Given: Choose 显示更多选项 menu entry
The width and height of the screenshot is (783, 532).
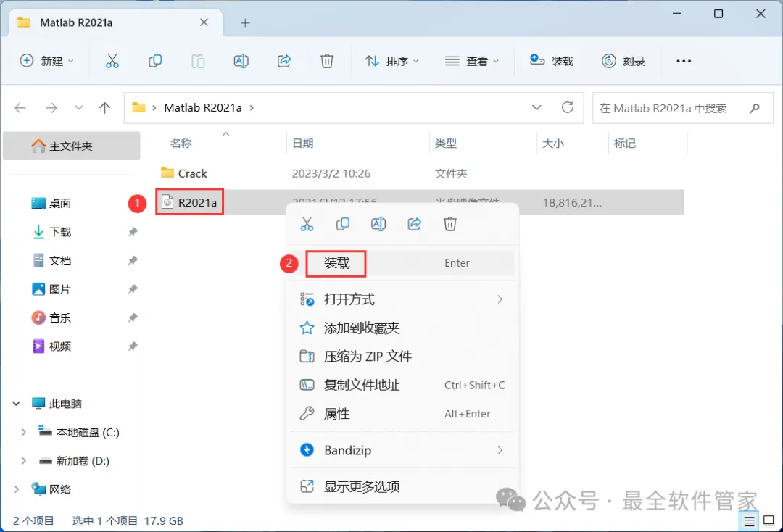Looking at the screenshot, I should click(x=402, y=486).
